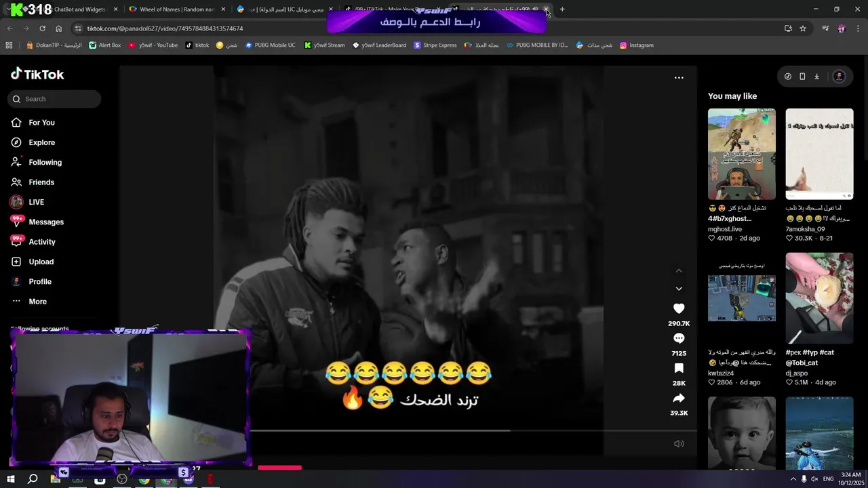Viewport: 868px width, 488px height.
Task: Reload the page
Action: (x=42, y=28)
